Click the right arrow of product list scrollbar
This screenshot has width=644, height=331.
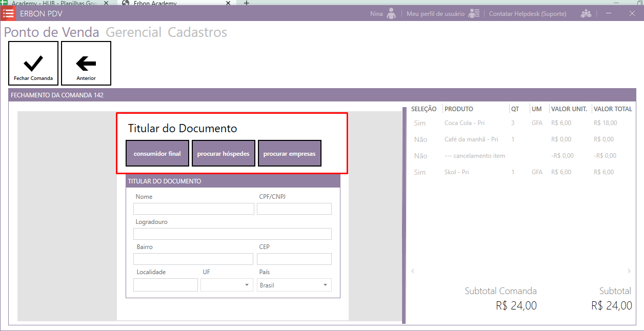click(x=629, y=271)
